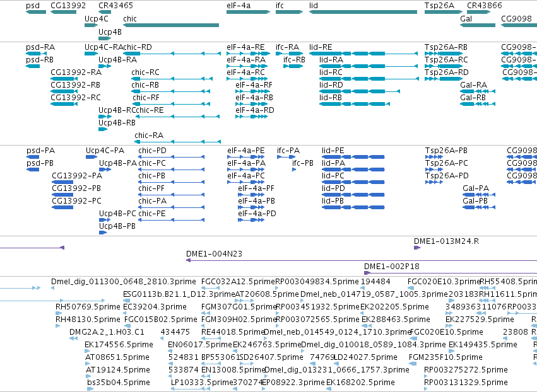537x392 pixels.
Task: Select the Ucp4B gene label
Action: pos(110,32)
